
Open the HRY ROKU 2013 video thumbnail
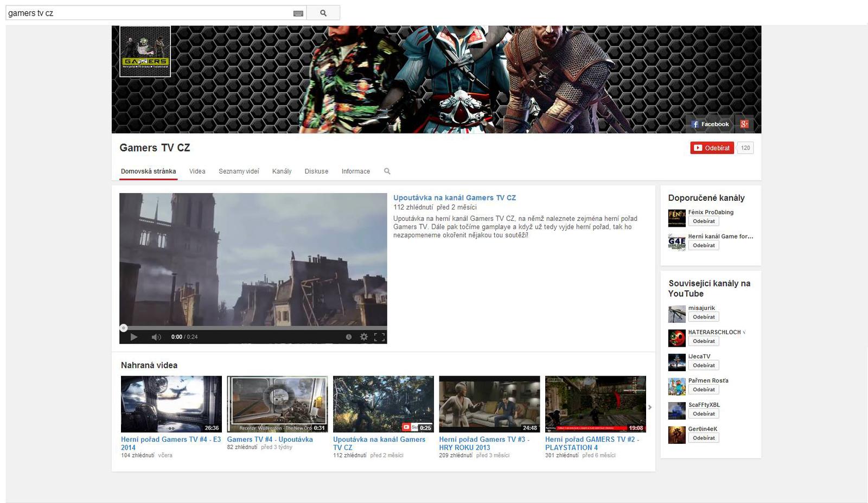point(489,404)
